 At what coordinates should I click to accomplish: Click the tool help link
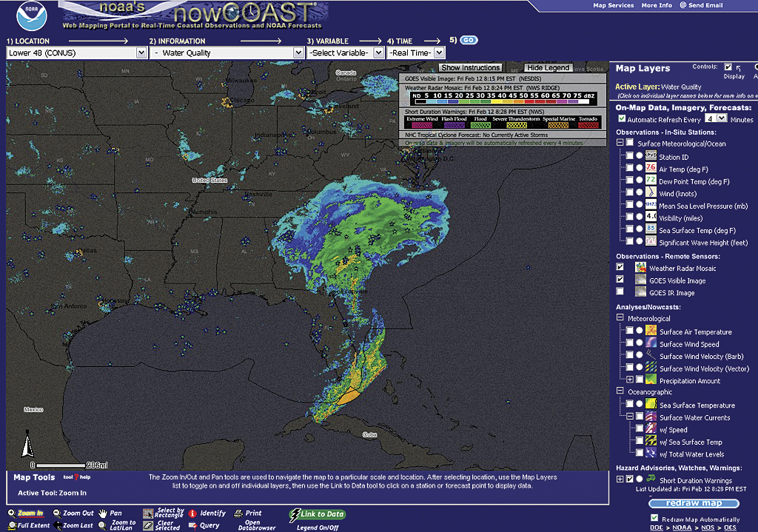pos(77,477)
